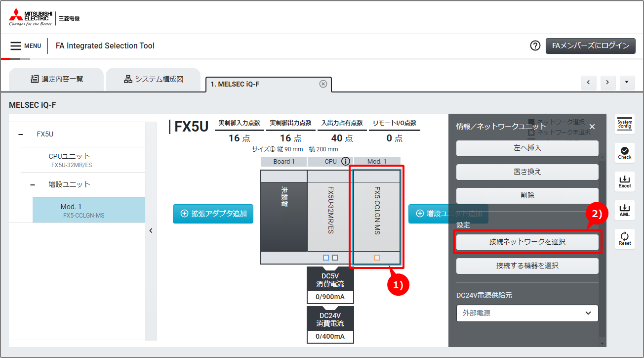Click 接続する機器を選択 button
This screenshot has width=644, height=358.
click(x=527, y=266)
